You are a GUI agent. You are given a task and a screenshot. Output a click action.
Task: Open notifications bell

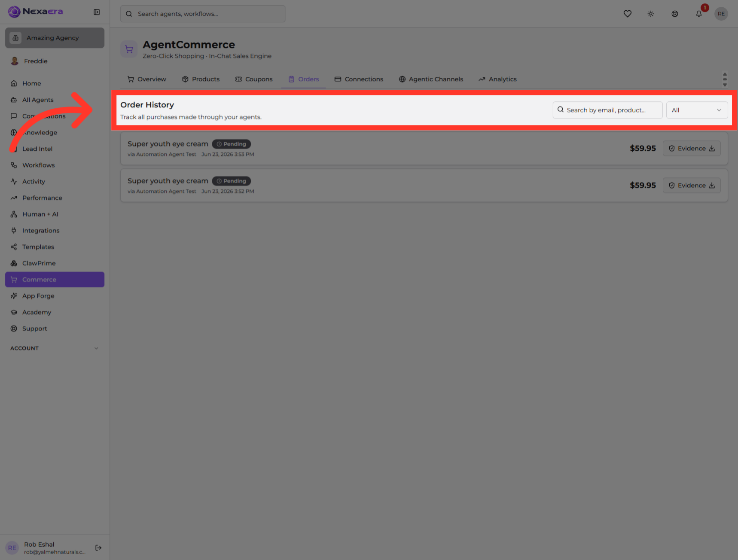[x=699, y=14]
